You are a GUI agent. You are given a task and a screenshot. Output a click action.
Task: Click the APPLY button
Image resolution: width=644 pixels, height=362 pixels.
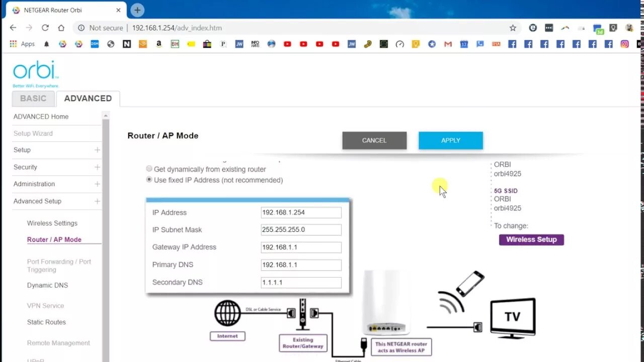[451, 140]
